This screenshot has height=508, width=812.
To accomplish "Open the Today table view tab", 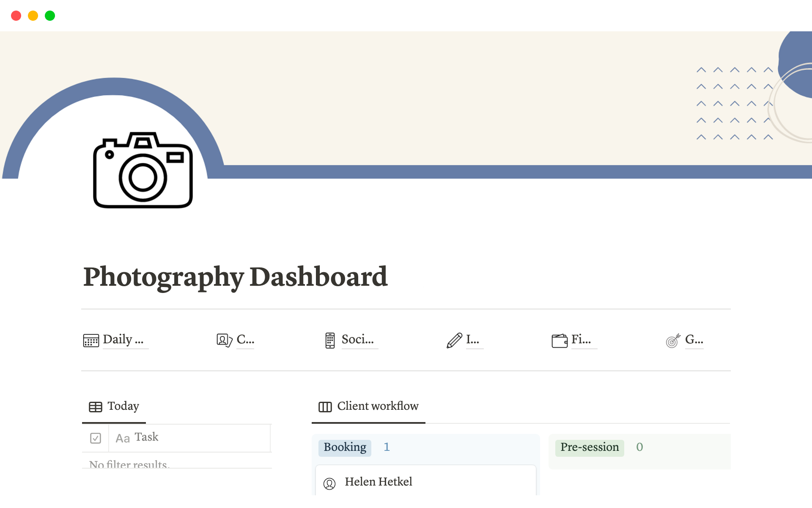I will 114,406.
